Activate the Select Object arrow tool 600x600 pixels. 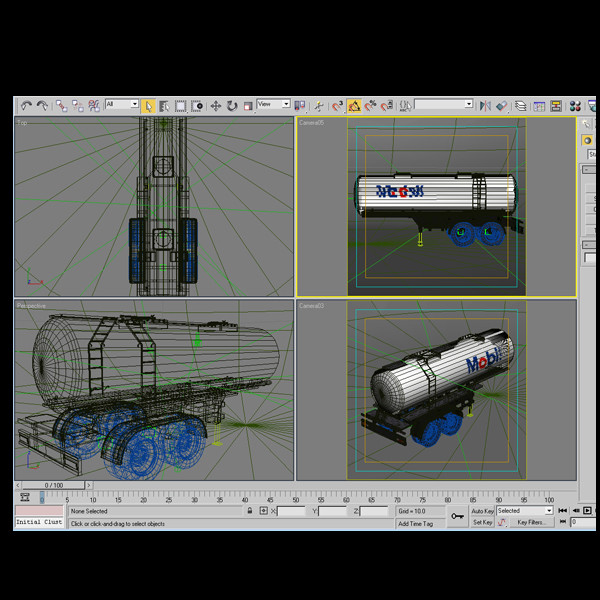(148, 106)
